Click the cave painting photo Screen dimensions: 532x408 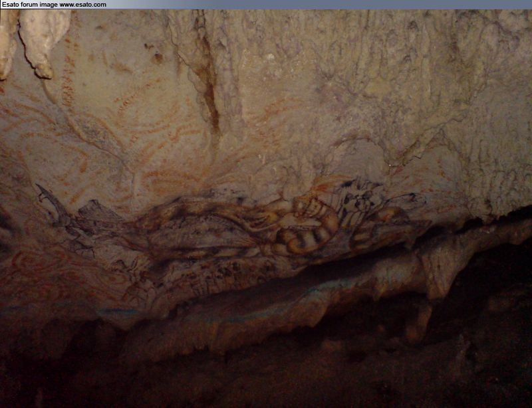click(x=266, y=209)
